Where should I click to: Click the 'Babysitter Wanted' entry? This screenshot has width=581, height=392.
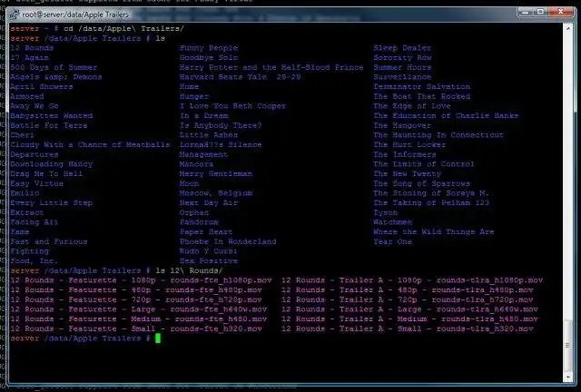point(52,115)
